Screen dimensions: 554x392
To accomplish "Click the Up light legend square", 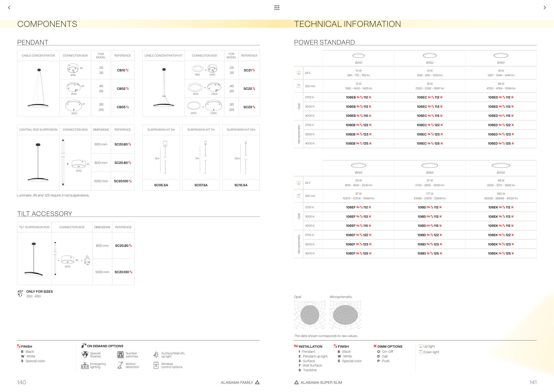I will [421, 346].
